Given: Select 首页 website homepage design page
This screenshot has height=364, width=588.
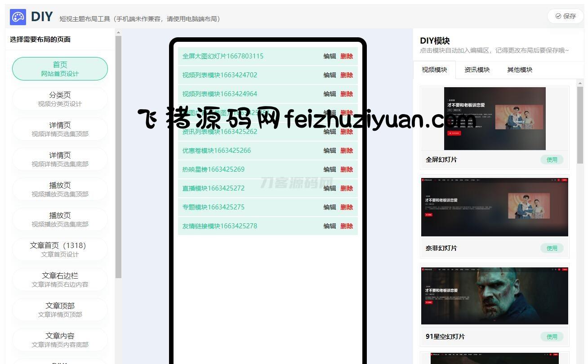Looking at the screenshot, I should (x=60, y=69).
